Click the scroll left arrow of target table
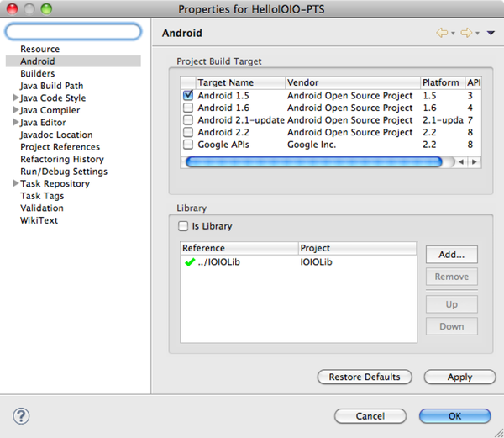This screenshot has width=504, height=438. coord(461,161)
